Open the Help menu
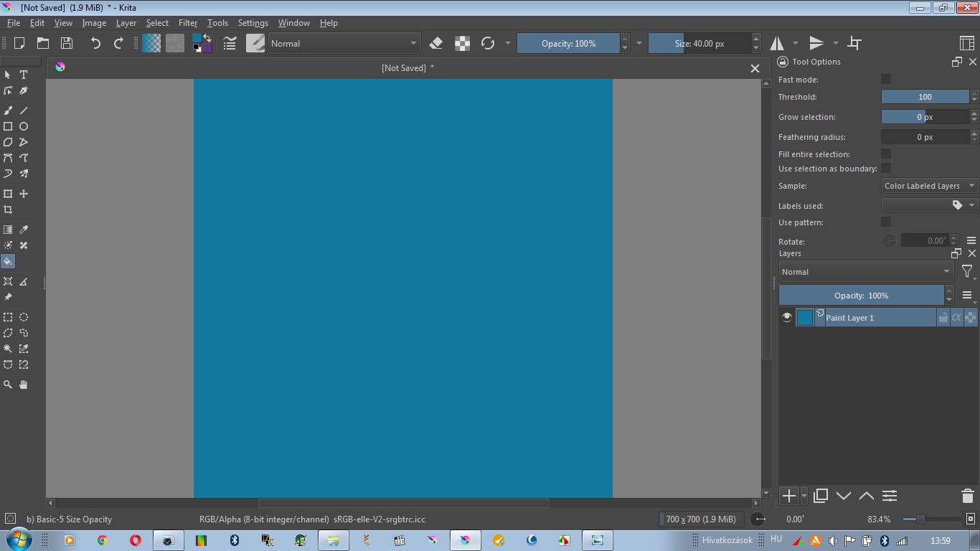The width and height of the screenshot is (980, 551). (329, 23)
